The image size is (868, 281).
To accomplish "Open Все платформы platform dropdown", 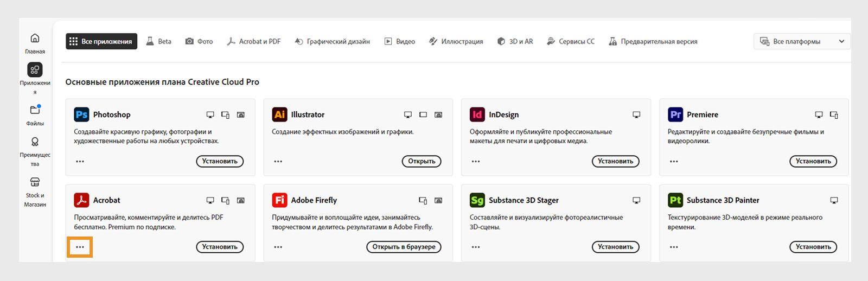I will pyautogui.click(x=802, y=41).
